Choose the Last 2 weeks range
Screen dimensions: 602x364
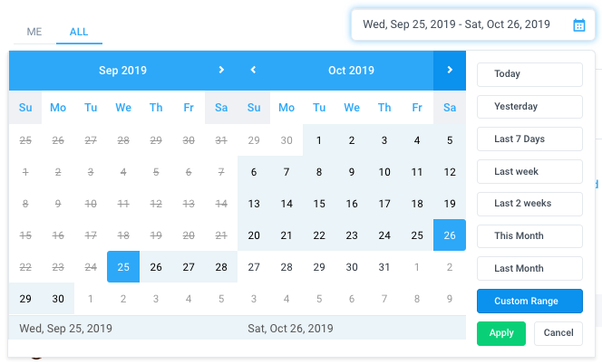(529, 204)
